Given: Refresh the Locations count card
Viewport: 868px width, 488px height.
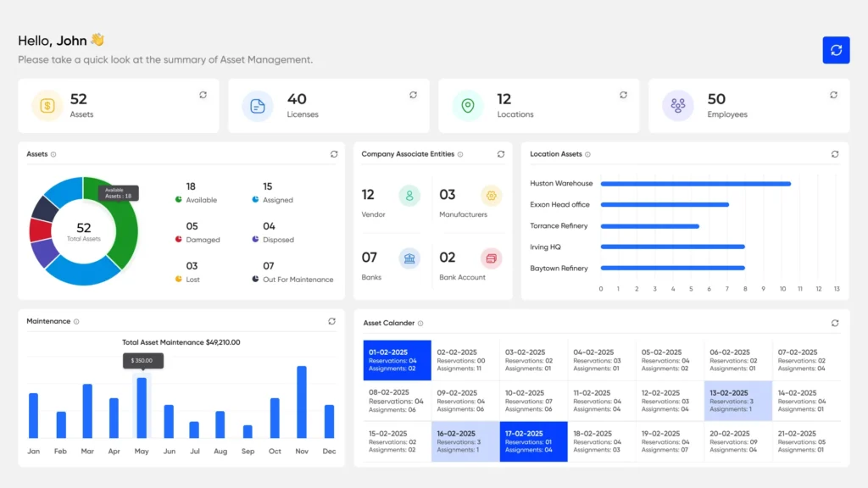Looking at the screenshot, I should 623,95.
